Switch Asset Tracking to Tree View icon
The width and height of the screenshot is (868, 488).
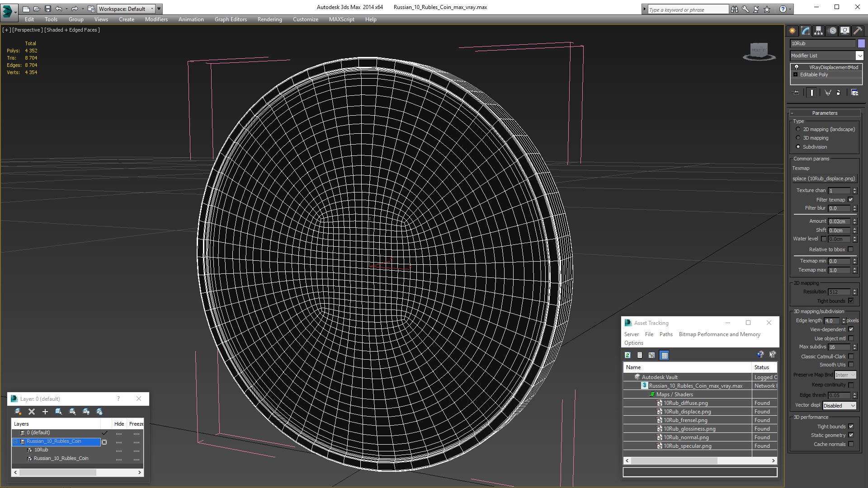pos(651,355)
